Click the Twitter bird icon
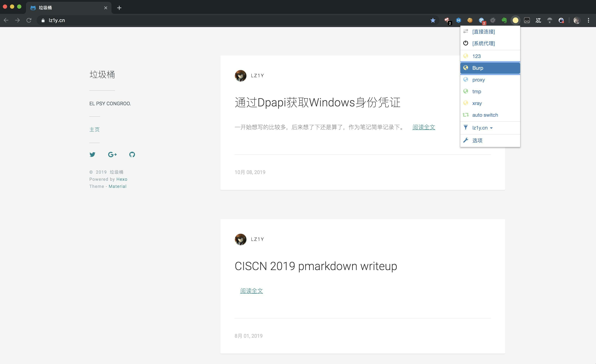The height and width of the screenshot is (364, 596). tap(92, 154)
